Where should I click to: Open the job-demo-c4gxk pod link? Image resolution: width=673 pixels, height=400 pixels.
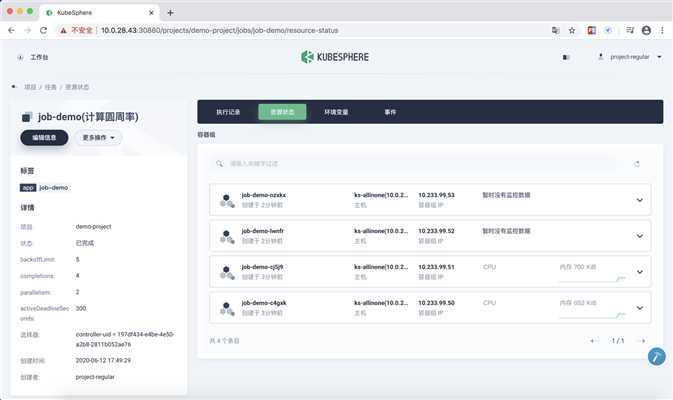264,303
